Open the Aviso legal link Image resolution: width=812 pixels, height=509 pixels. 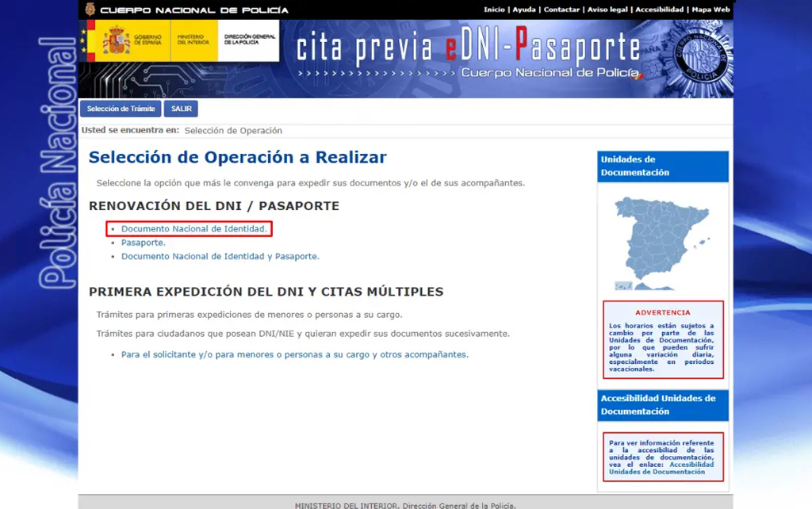coord(607,10)
